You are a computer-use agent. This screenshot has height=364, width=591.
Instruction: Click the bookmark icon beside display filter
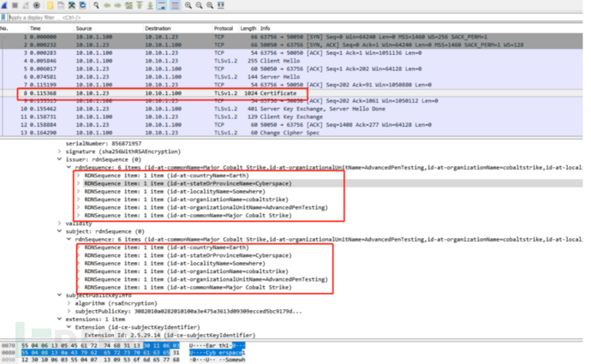pyautogui.click(x=4, y=16)
